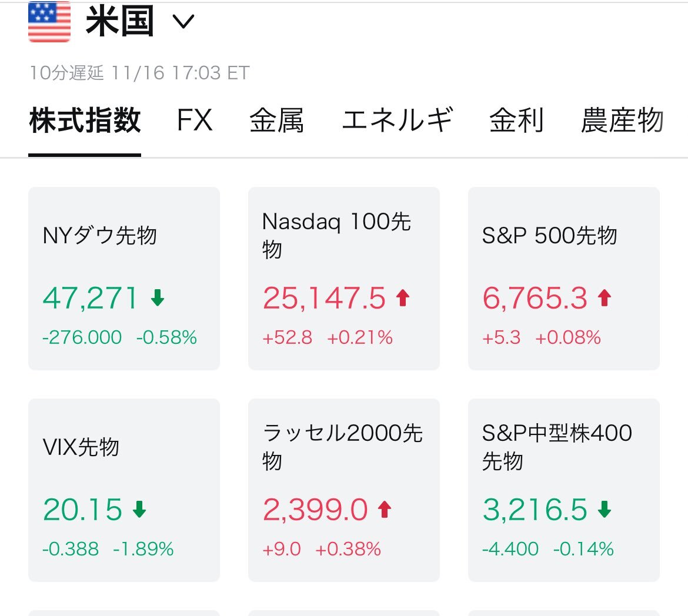The height and width of the screenshot is (616, 688).
Task: Open the S&P 500先物 quote 6,765.3
Action: click(535, 298)
